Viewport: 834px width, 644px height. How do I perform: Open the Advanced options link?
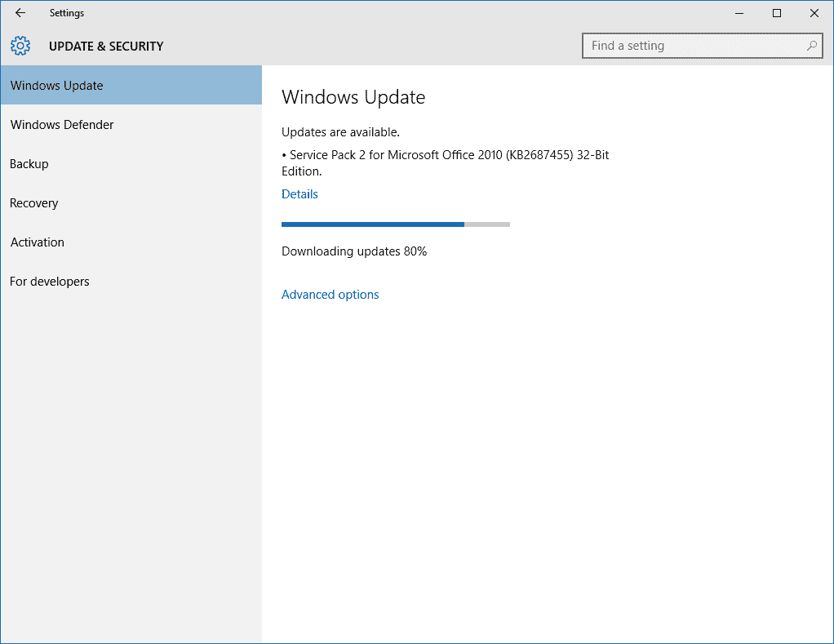330,295
